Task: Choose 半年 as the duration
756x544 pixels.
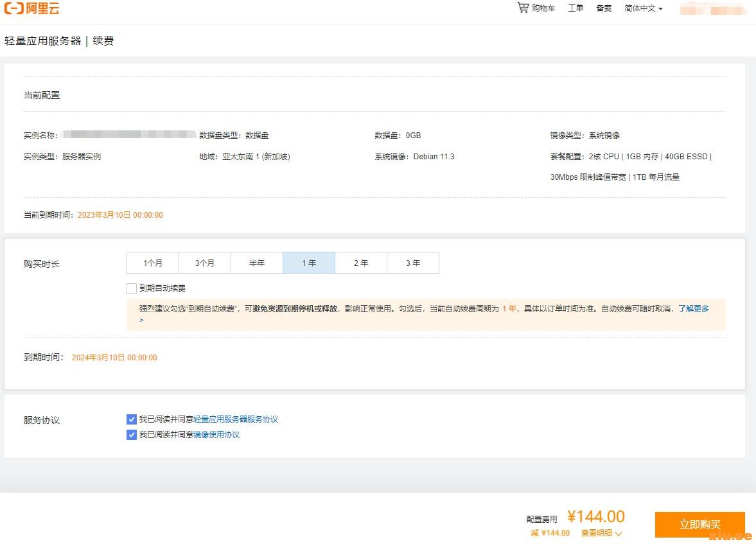Action: (x=257, y=263)
